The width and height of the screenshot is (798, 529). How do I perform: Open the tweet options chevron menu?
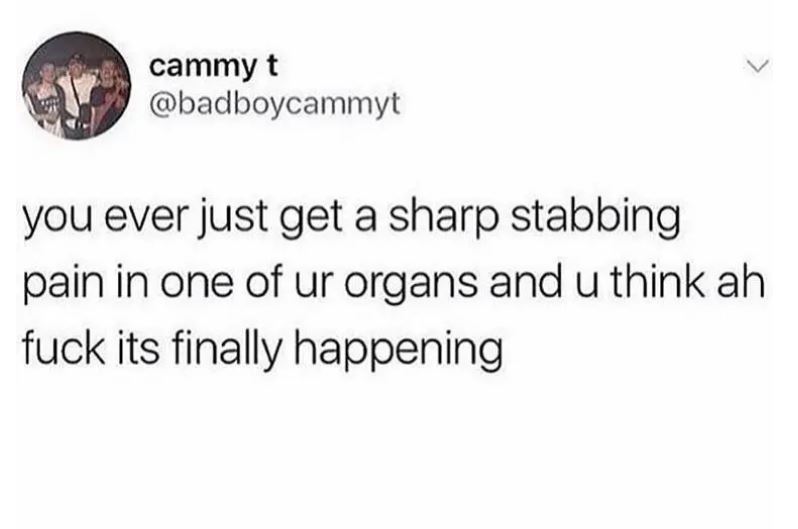[x=759, y=67]
